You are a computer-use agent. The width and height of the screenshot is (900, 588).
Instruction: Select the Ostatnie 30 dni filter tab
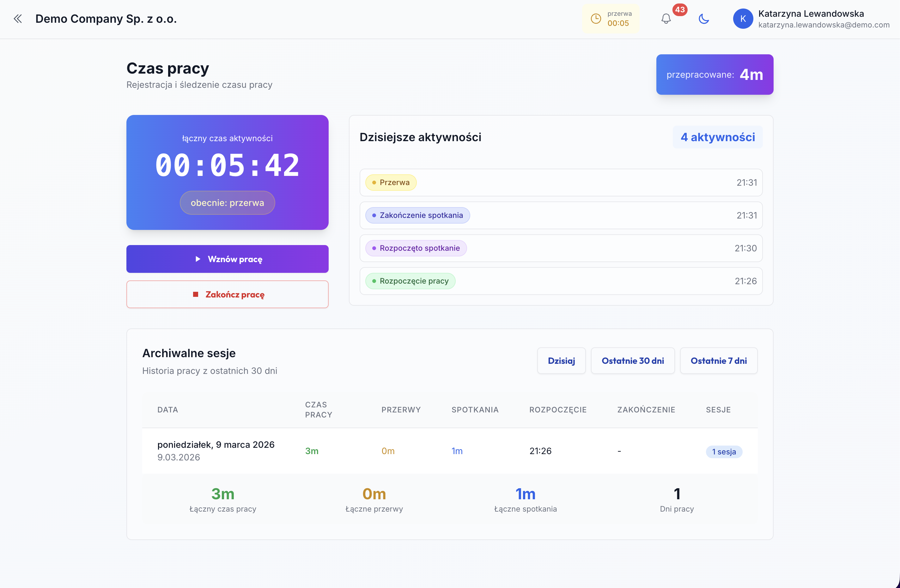click(633, 361)
